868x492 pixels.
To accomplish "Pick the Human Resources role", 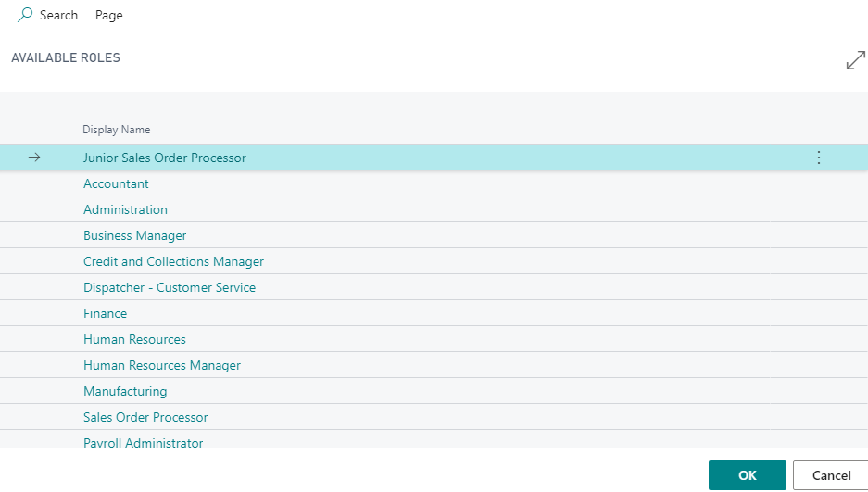I will pos(134,339).
